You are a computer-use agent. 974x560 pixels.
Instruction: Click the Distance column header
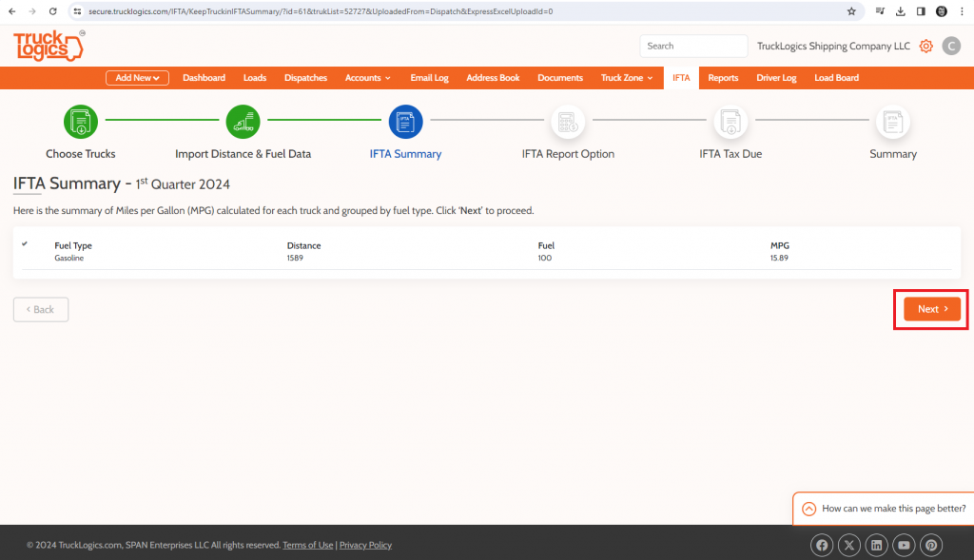pos(303,246)
